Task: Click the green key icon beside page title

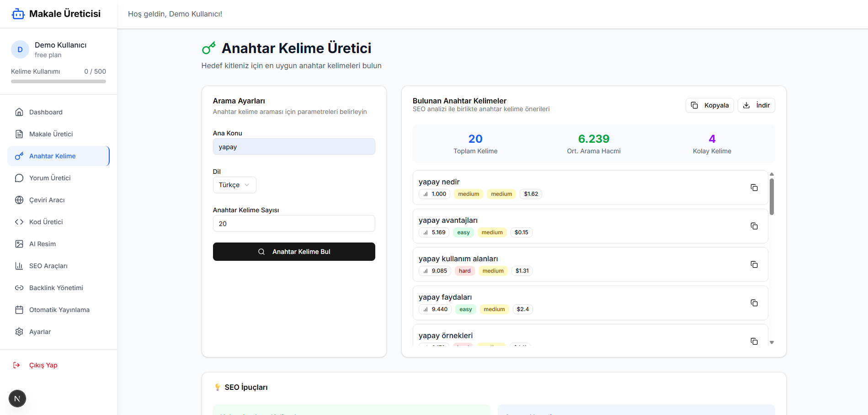Action: 209,48
